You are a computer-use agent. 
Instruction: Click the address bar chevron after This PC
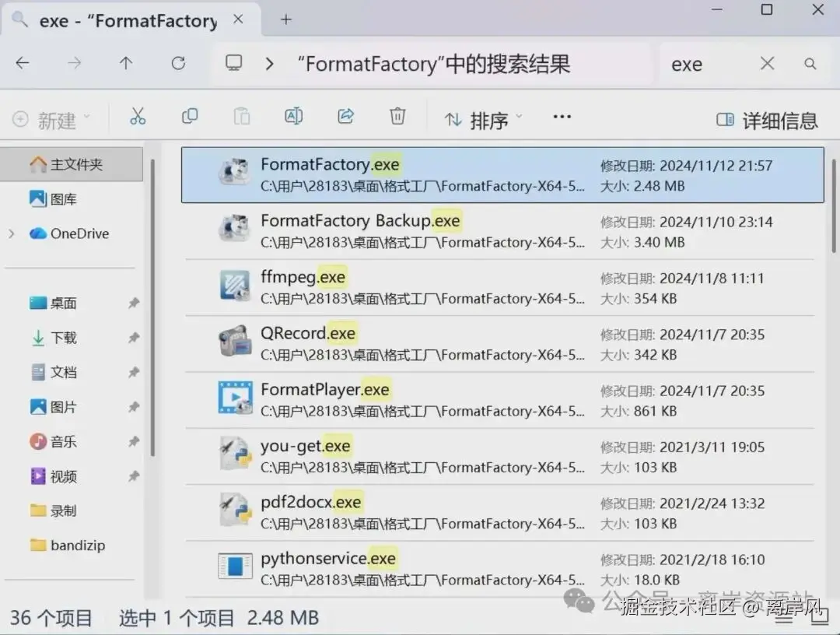tap(269, 64)
